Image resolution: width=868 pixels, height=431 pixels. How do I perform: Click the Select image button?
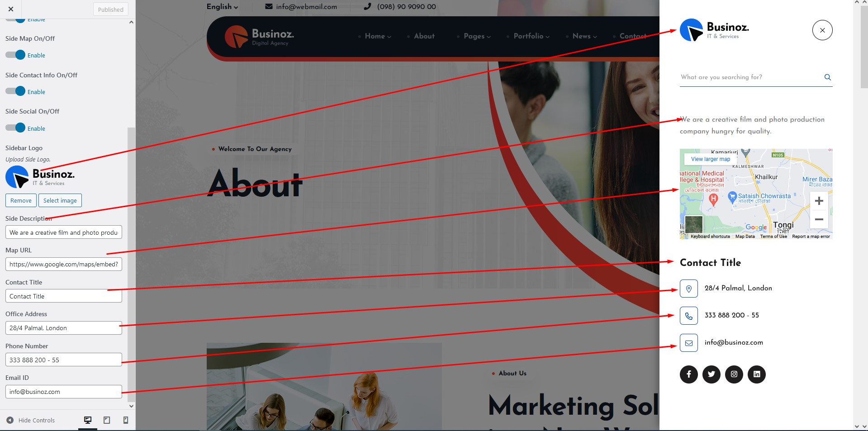tap(60, 200)
